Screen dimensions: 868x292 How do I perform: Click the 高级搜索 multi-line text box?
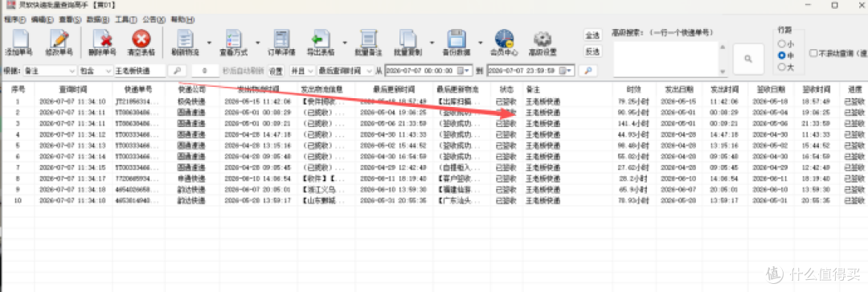pos(665,59)
